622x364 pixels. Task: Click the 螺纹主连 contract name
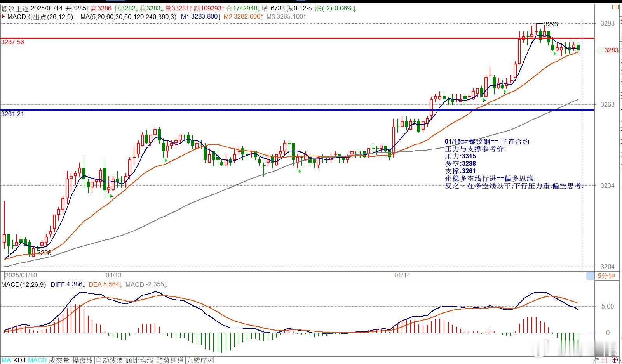15,8
